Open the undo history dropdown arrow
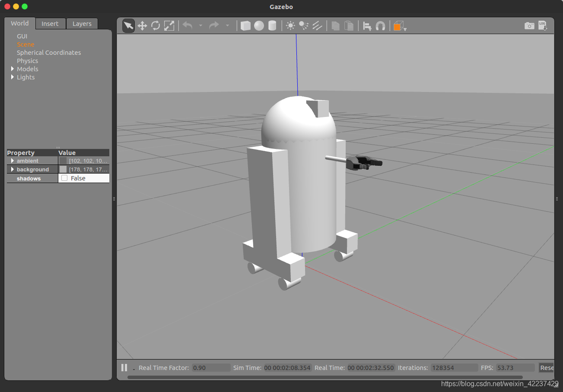This screenshot has height=392, width=563. 200,26
